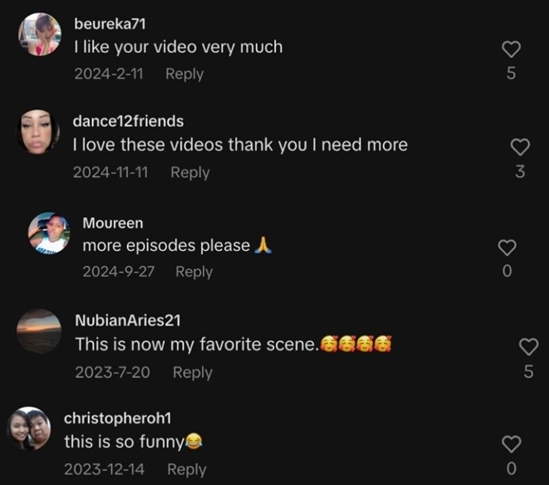This screenshot has height=485, width=549.
Task: Open dance12friends' profile avatar
Action: coord(38,132)
